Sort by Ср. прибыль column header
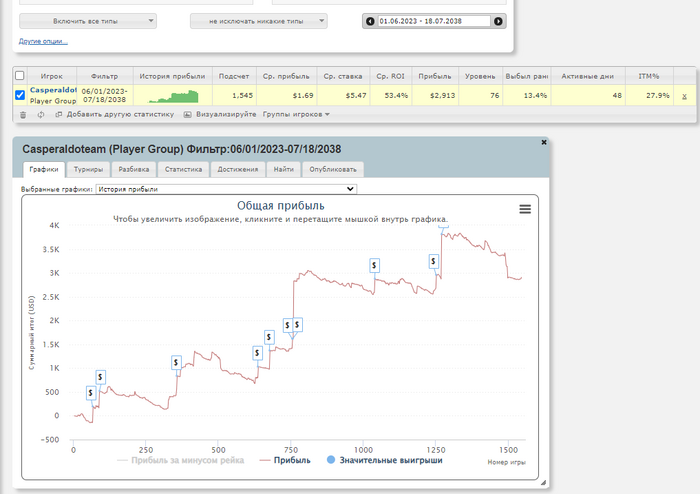This screenshot has height=494, width=700. click(x=286, y=76)
